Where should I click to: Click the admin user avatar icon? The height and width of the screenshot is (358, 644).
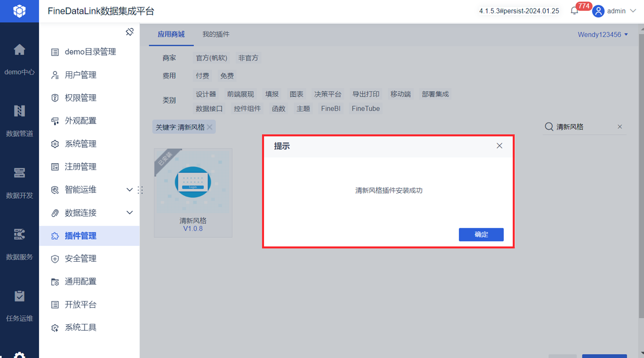click(598, 11)
